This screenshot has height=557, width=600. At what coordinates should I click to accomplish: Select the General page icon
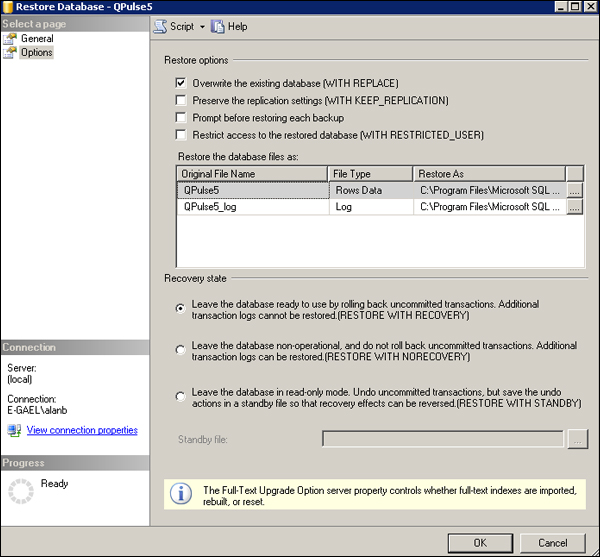[x=10, y=39]
